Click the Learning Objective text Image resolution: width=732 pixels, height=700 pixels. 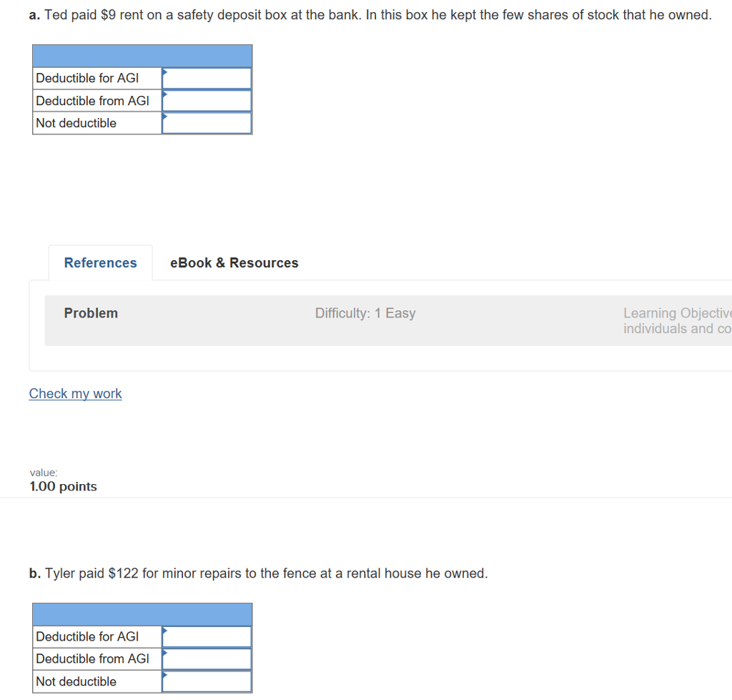tap(676, 312)
